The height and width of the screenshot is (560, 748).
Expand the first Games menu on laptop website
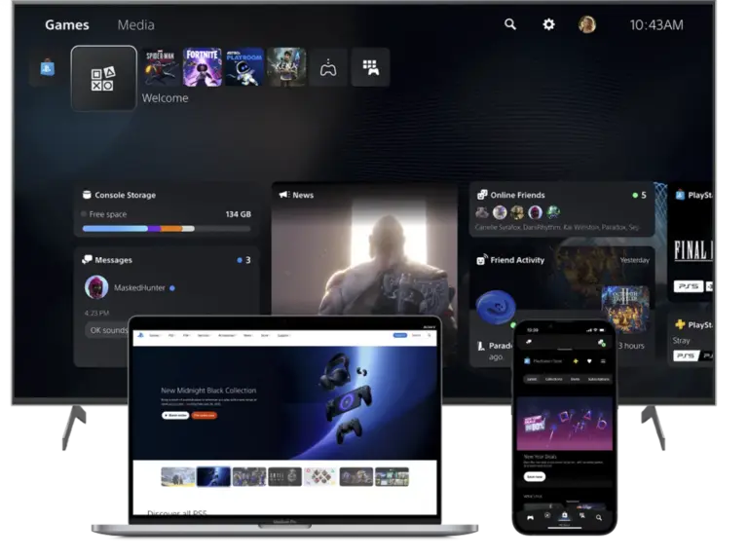(155, 335)
